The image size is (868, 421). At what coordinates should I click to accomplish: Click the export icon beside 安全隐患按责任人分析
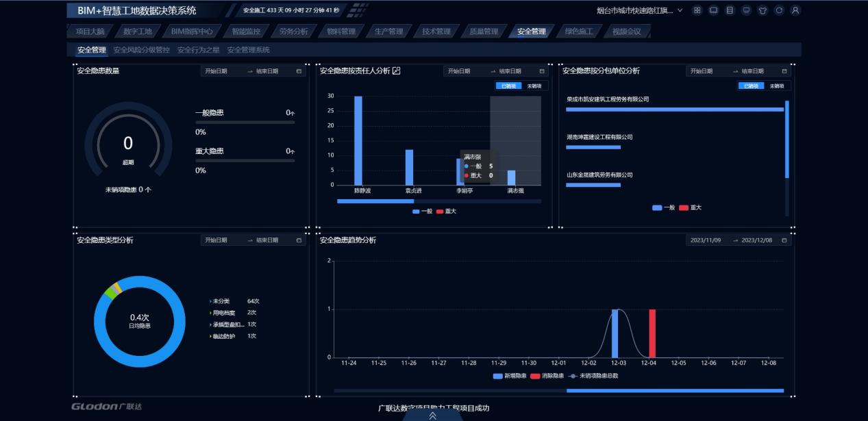[x=396, y=71]
